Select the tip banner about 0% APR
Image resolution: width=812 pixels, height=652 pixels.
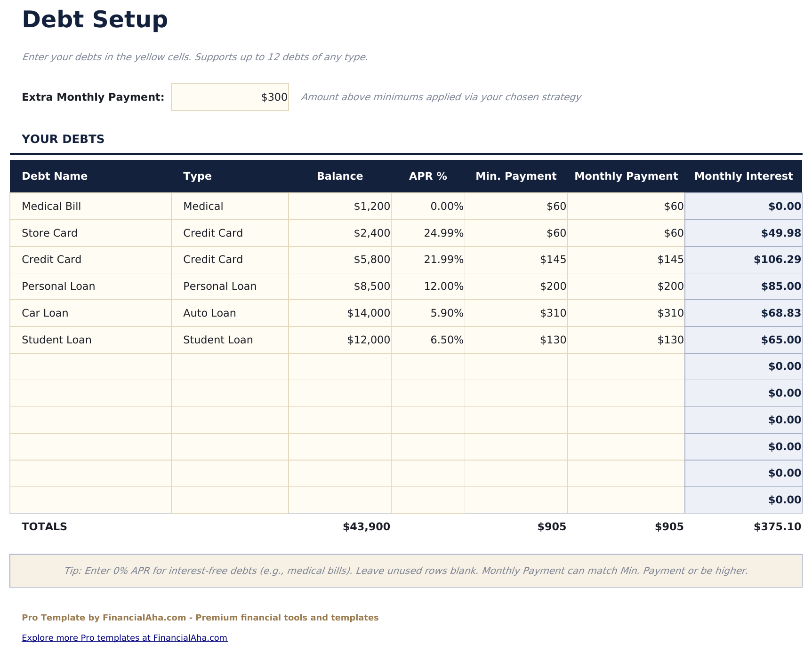[406, 571]
